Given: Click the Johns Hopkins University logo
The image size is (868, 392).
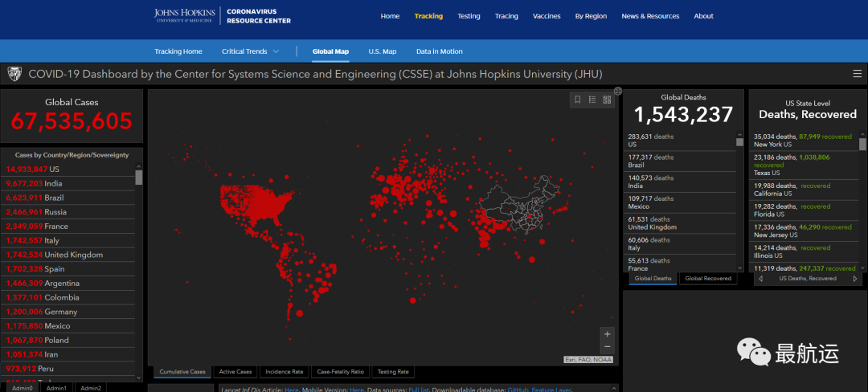Looking at the screenshot, I should tap(184, 15).
